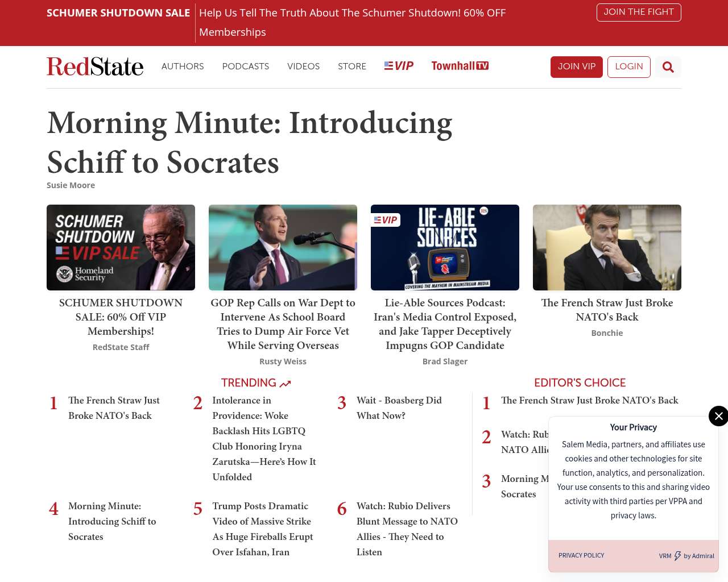The width and height of the screenshot is (728, 582).
Task: Open trending Trump Posts Dramatic Video story
Action: [x=263, y=529]
